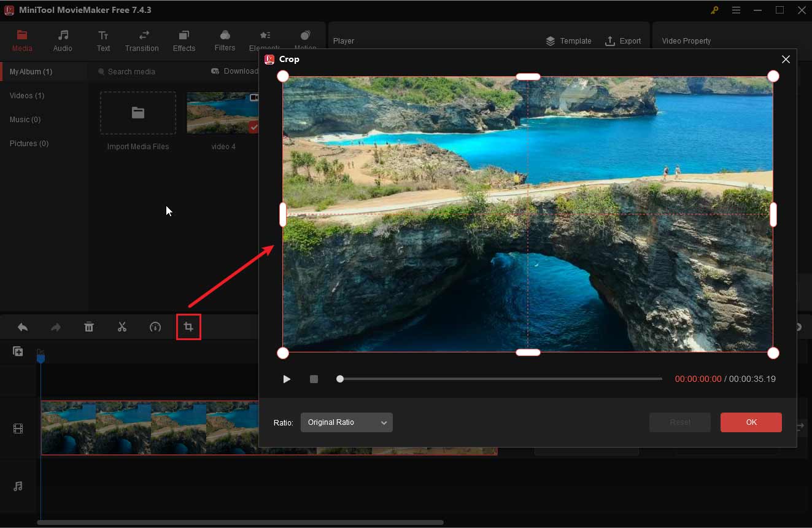Click the bottom-right crop corner handle

coord(773,353)
